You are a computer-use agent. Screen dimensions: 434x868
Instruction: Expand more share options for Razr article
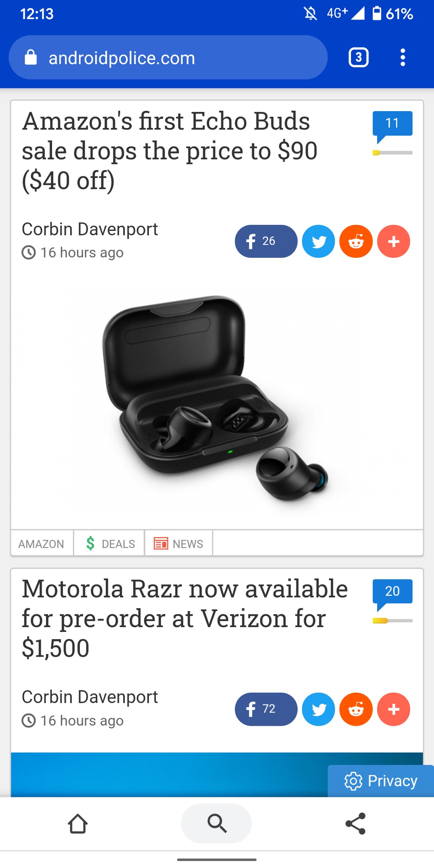point(394,709)
